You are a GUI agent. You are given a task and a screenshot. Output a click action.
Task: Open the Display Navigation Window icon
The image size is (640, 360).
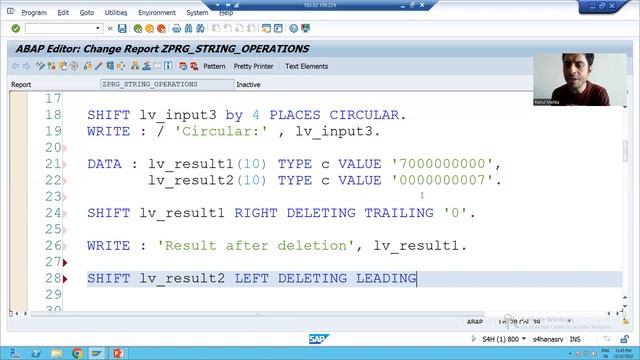tap(146, 66)
